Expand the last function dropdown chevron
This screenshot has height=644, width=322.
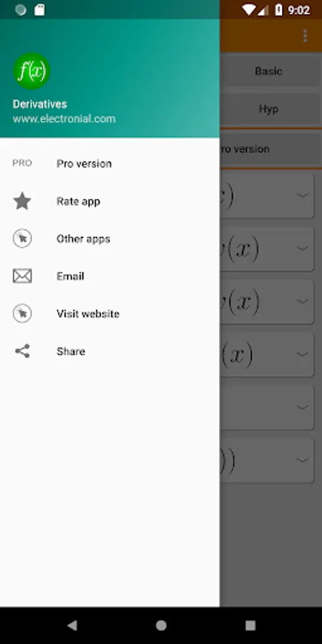(x=303, y=459)
